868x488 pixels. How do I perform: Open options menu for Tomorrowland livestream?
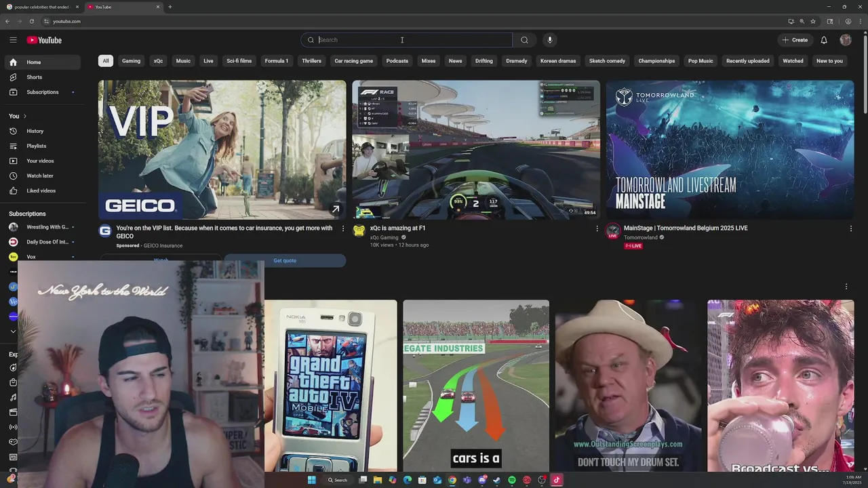(x=850, y=229)
